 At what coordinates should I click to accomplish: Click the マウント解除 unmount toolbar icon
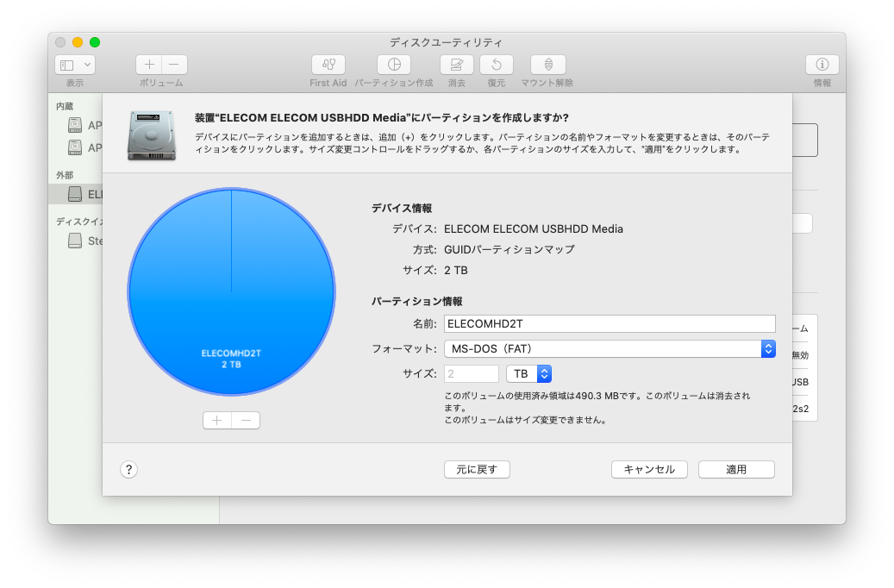click(548, 65)
